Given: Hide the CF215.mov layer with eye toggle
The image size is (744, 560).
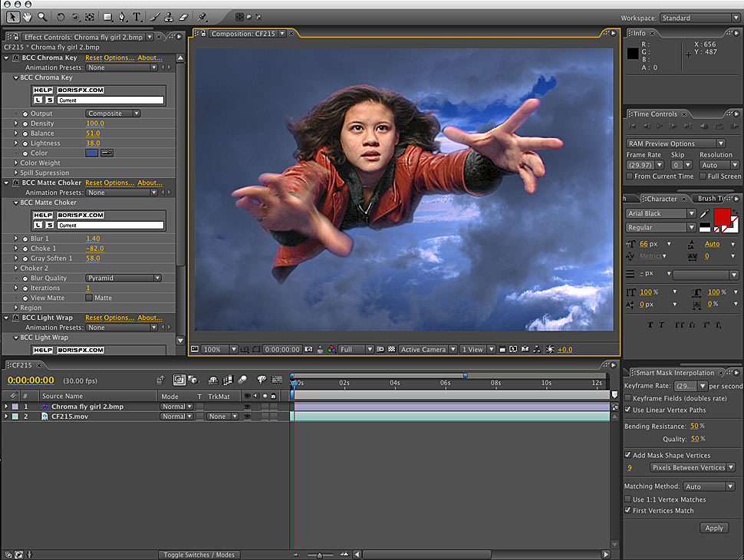Looking at the screenshot, I should coord(247,417).
